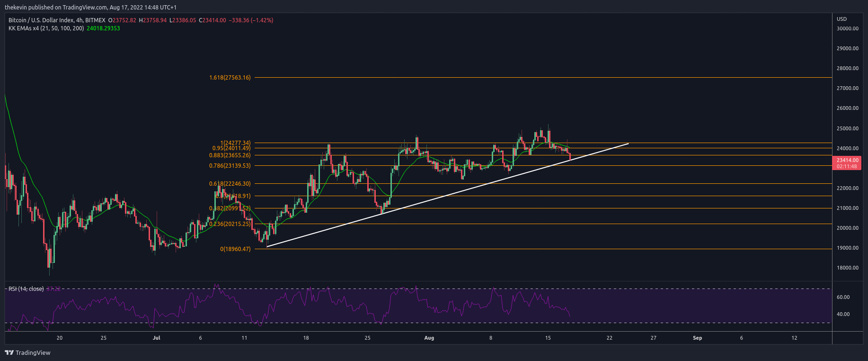Click the 28000.00 price axis label
Viewport: 868px width, 361px height.
(x=847, y=68)
